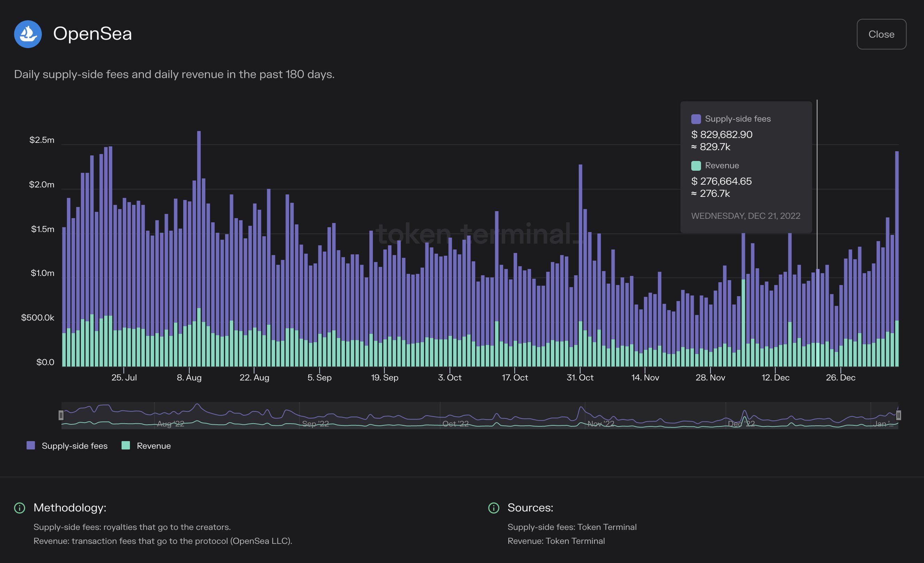Click Aug '22 in the navigator strip
The height and width of the screenshot is (563, 924).
[171, 424]
